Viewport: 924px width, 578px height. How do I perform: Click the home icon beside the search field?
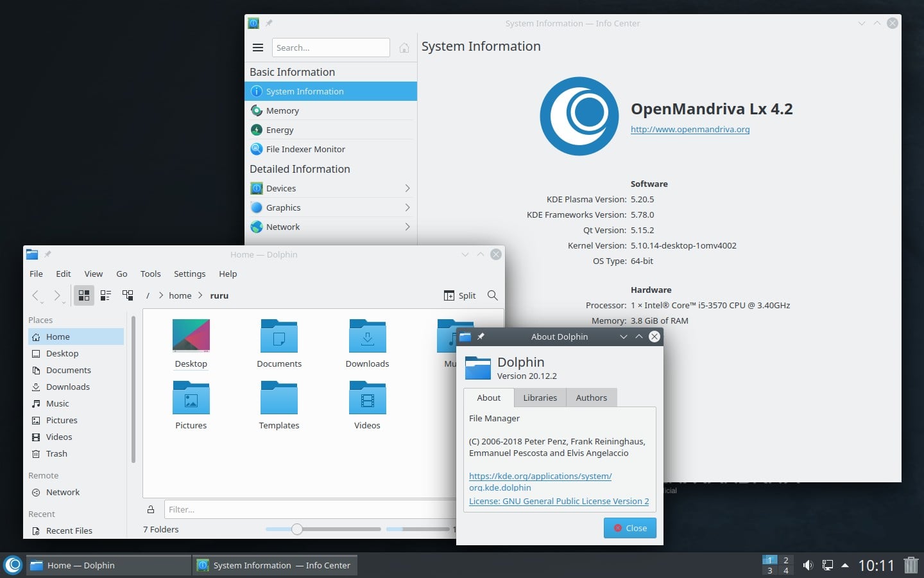pos(404,47)
